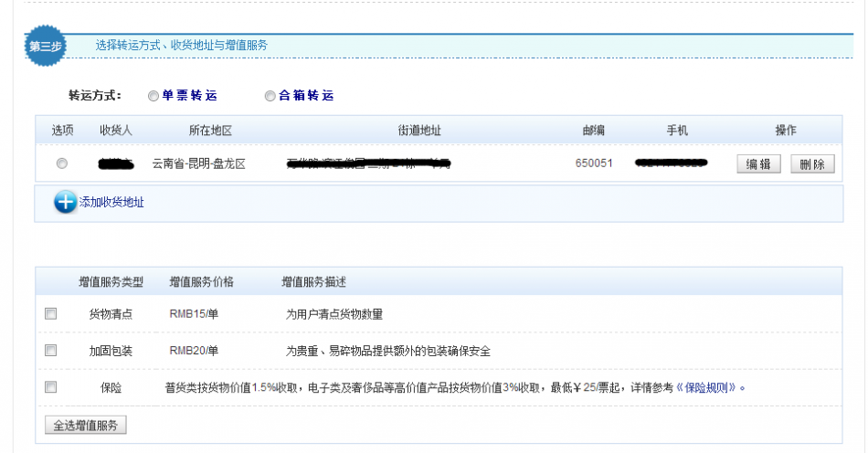Click the 选项 column header
Viewport: 868px width, 453px height.
tap(62, 130)
